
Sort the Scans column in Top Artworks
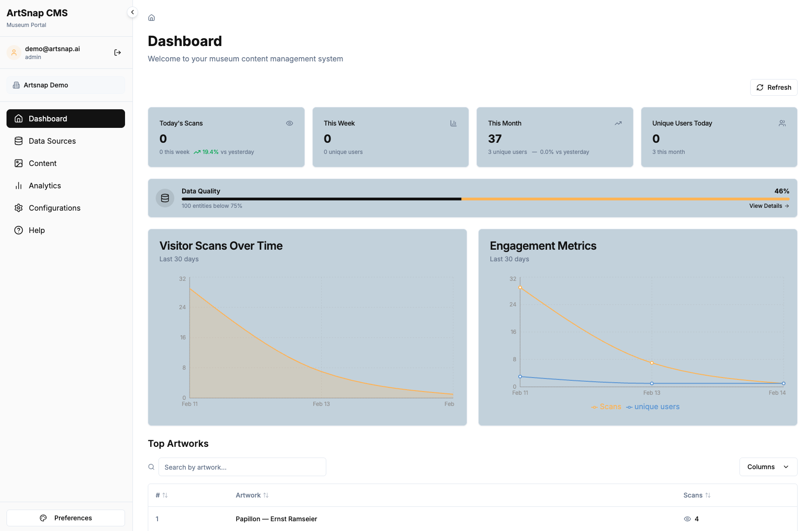[696, 495]
